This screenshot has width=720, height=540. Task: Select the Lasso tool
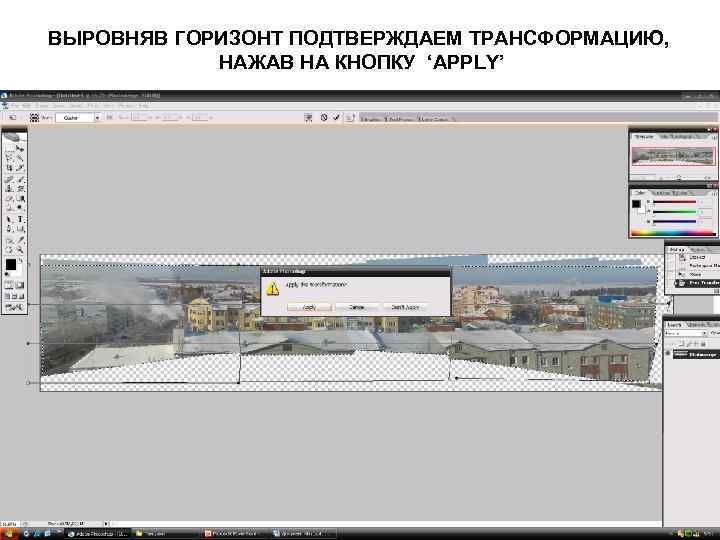click(9, 158)
